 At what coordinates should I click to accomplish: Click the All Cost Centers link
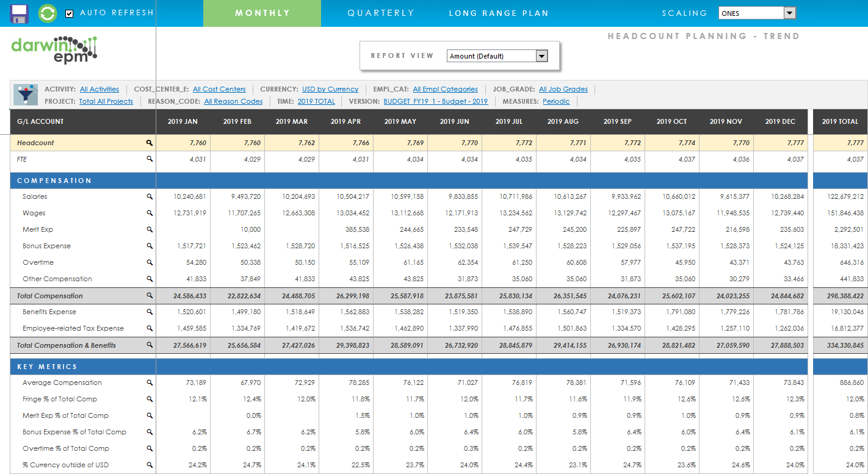coord(219,89)
